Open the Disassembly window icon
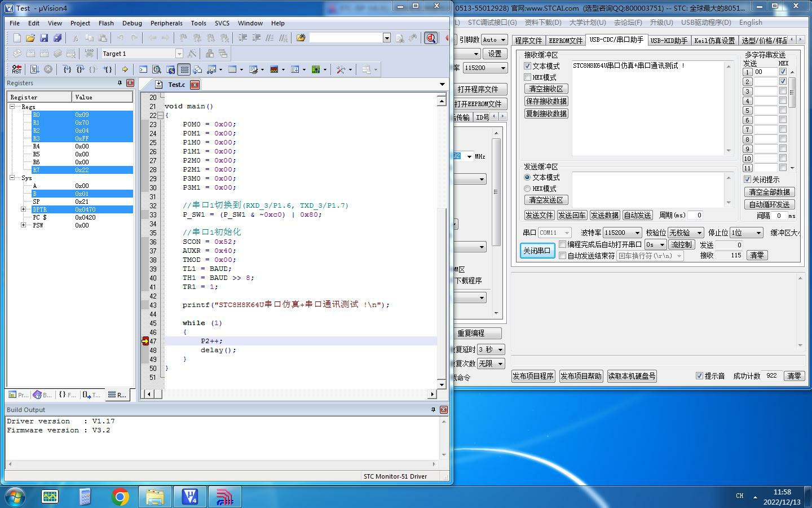The width and height of the screenshot is (812, 508). tap(157, 69)
